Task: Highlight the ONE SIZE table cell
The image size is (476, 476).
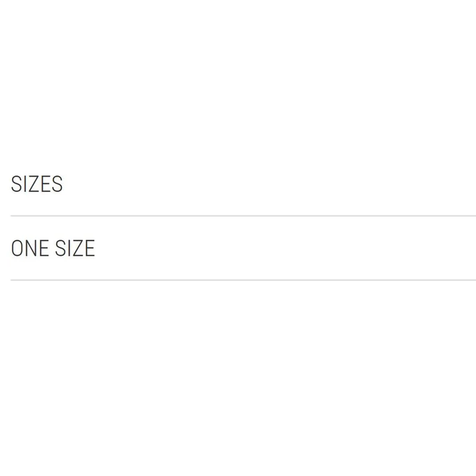Action: (243, 248)
